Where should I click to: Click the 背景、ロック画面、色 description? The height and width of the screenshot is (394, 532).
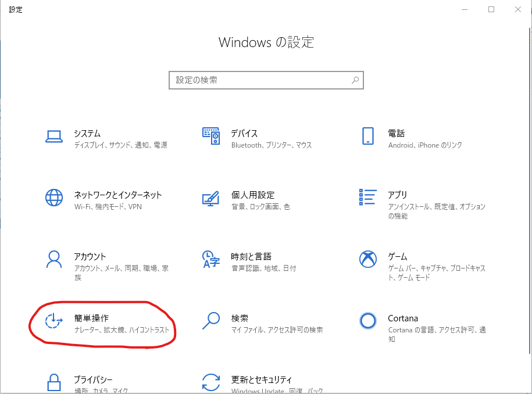click(x=260, y=207)
